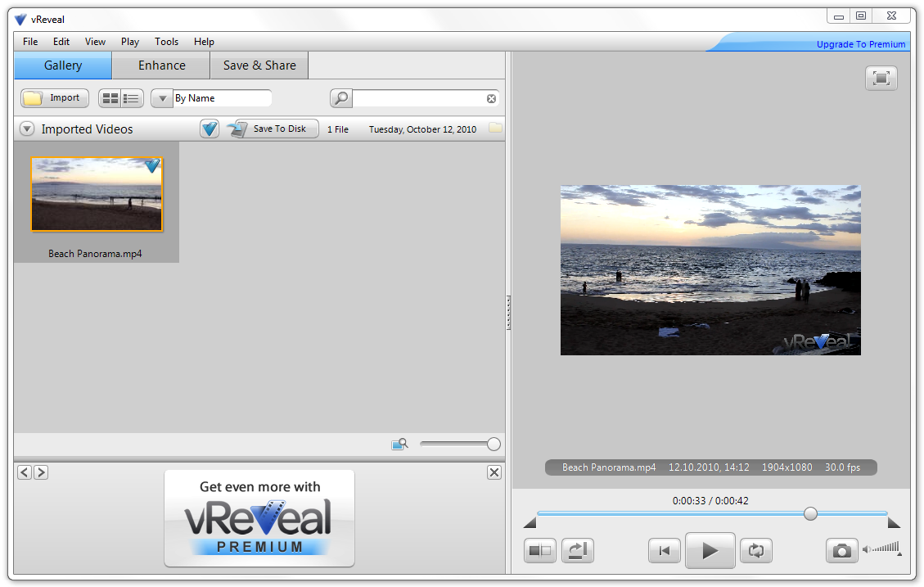This screenshot has width=924, height=587.
Task: Click Save To Disk button
Action: tap(273, 129)
